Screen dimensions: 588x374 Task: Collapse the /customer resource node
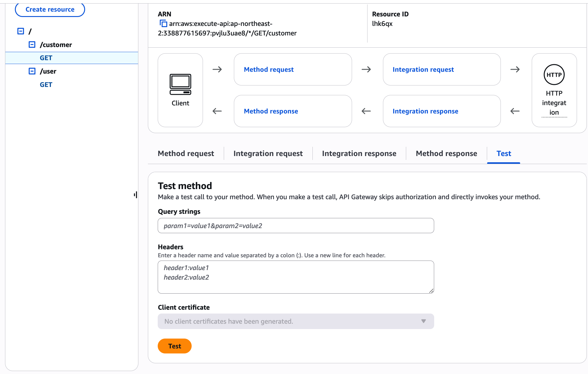tap(32, 45)
